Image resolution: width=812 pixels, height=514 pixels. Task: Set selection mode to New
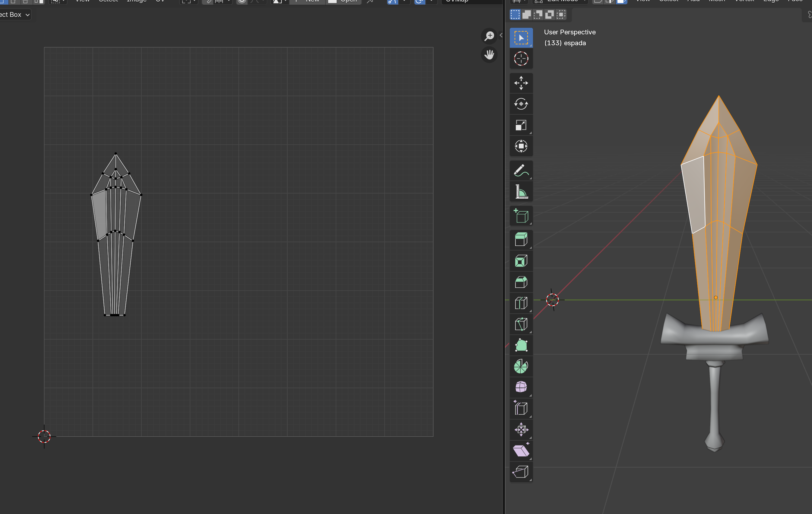tap(515, 14)
